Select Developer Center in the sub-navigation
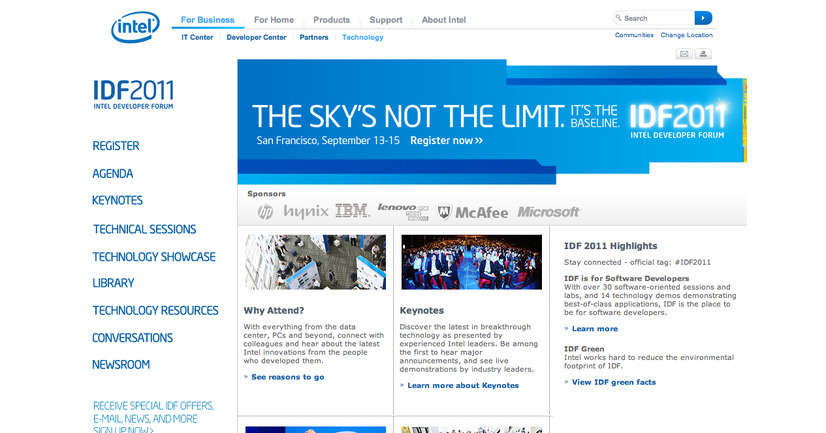The height and width of the screenshot is (433, 826). click(256, 37)
